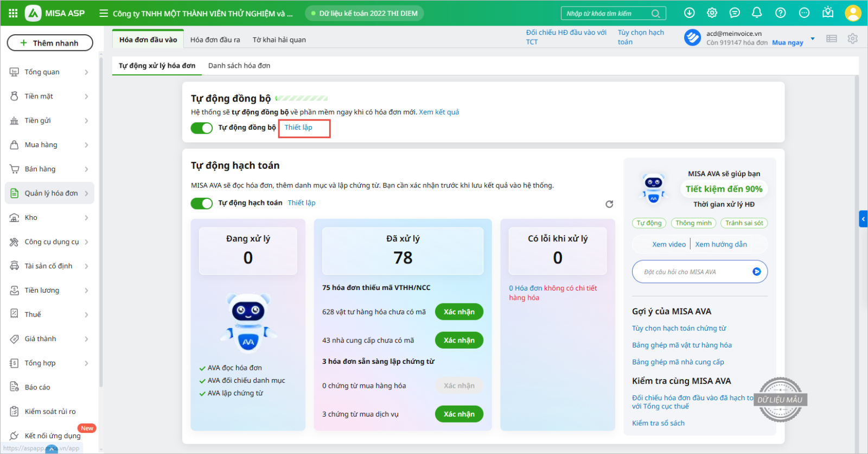868x454 pixels.
Task: Click Xác nhận for 43 nhà cung cấp
Action: (459, 340)
